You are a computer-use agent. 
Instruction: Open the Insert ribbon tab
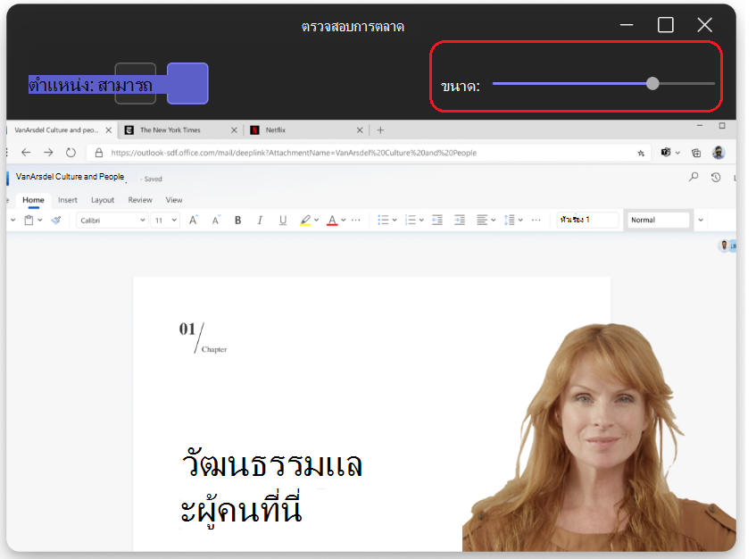(68, 200)
